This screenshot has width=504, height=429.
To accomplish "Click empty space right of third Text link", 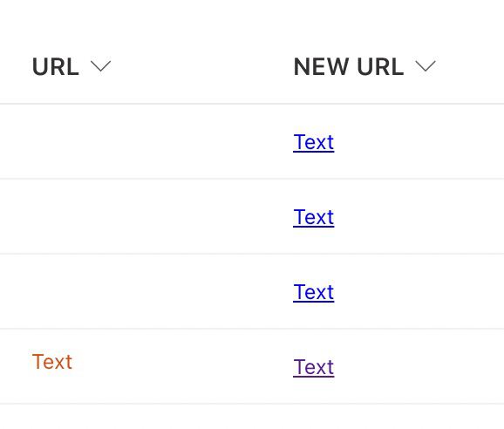I will pyautogui.click(x=419, y=291).
